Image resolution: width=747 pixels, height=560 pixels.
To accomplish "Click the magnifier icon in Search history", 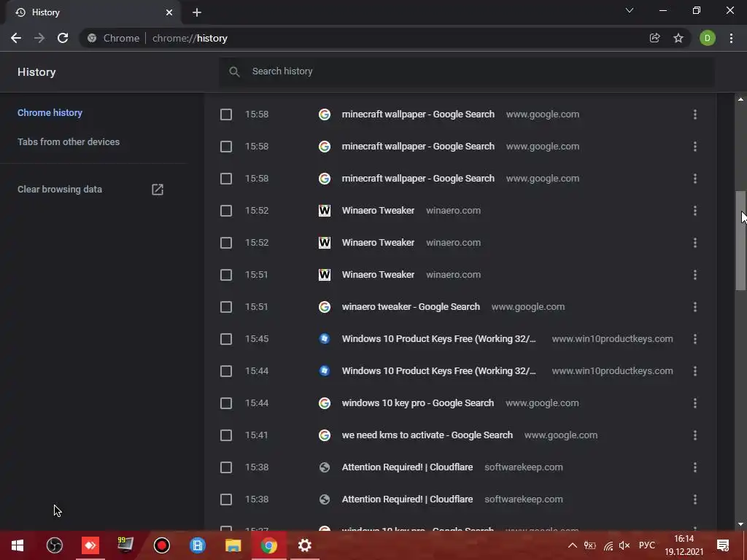I will point(234,71).
